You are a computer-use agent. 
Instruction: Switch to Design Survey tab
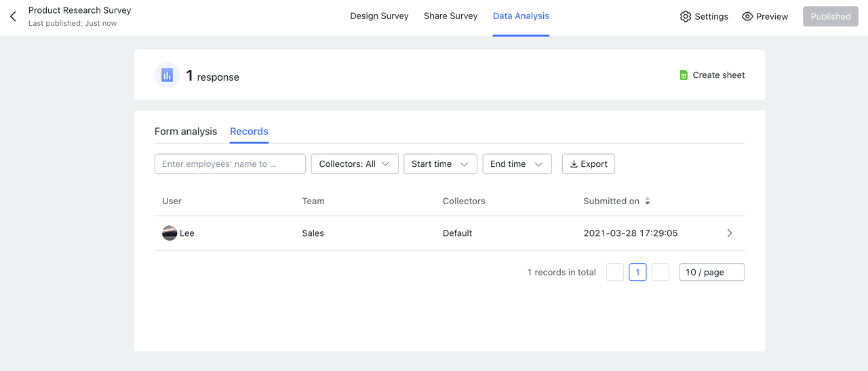(379, 16)
